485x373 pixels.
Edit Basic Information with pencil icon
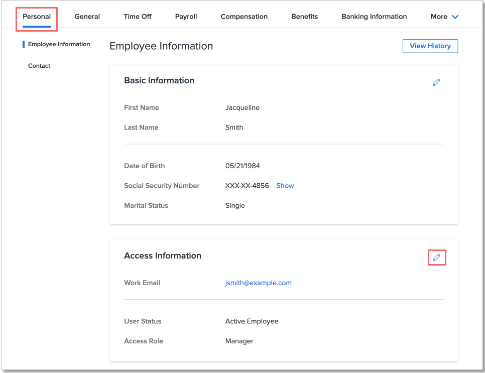(x=436, y=82)
